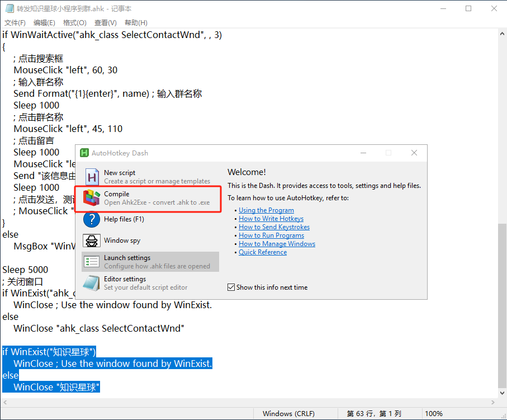
Task: Click the 第 63 行, 第 1 列 status entry
Action: pos(374,413)
